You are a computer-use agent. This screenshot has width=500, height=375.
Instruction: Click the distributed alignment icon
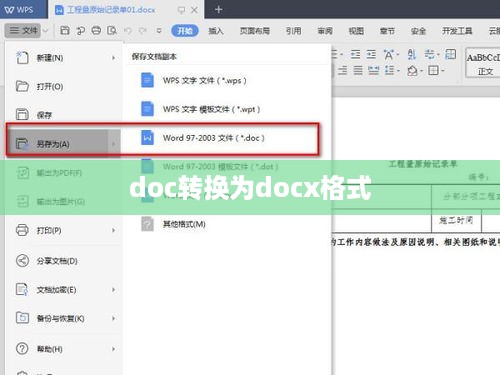click(373, 70)
